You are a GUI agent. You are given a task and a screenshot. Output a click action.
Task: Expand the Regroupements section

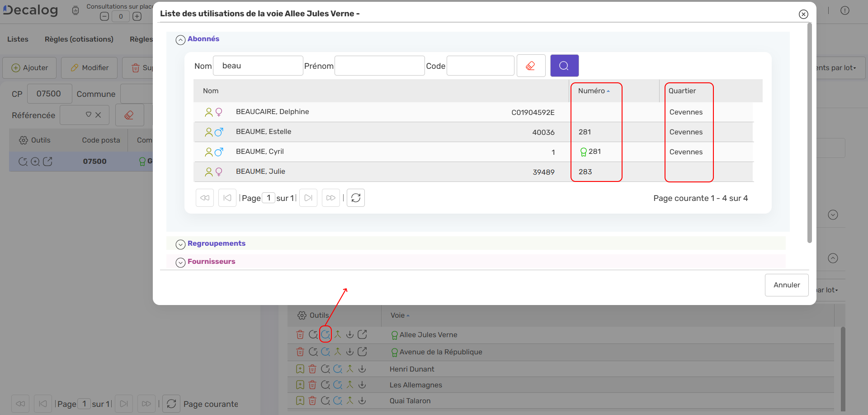pos(180,244)
